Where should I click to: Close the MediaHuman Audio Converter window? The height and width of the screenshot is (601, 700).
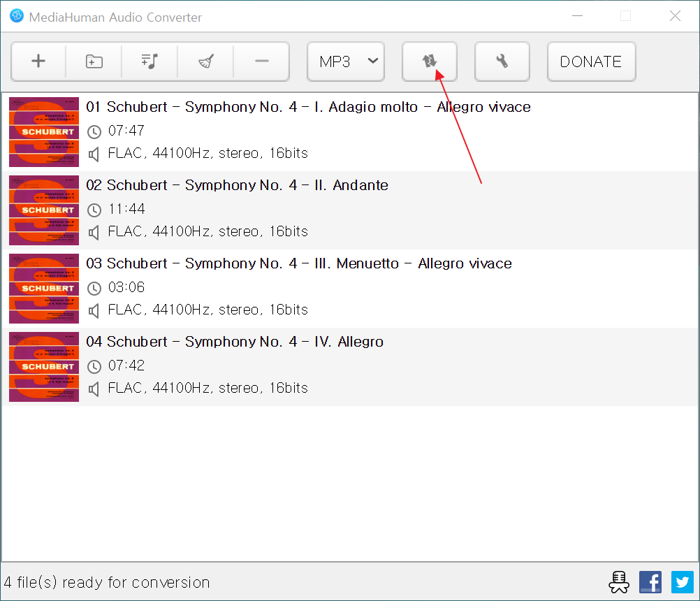pos(675,16)
